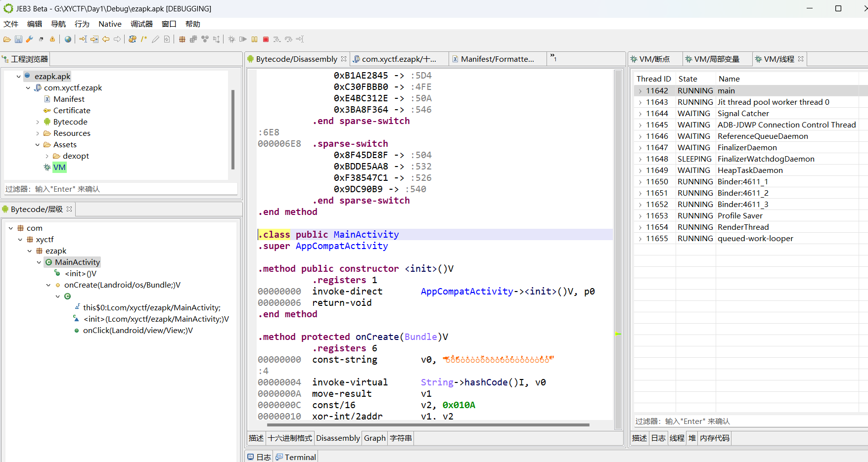Select onClick(Landroid/view/View;)V in hierarchy

click(138, 331)
